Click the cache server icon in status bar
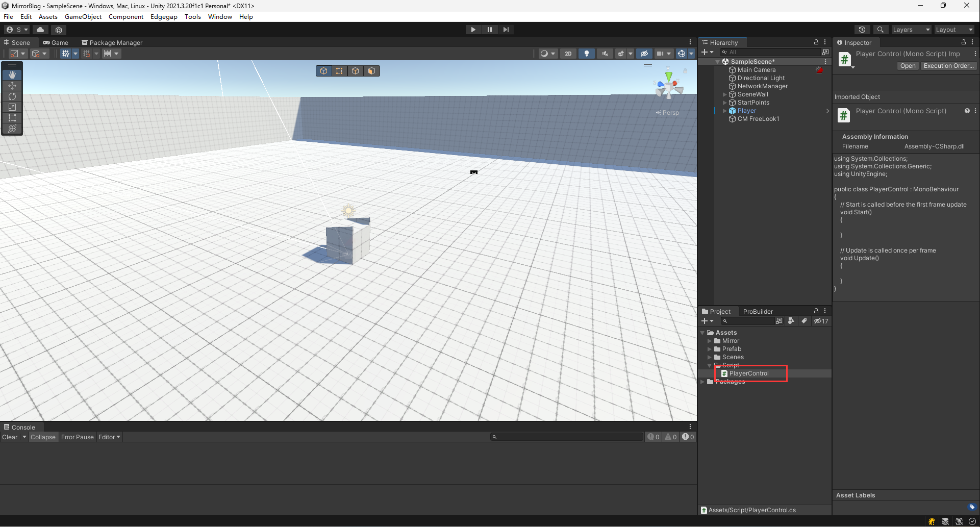The image size is (980, 527). (x=945, y=521)
